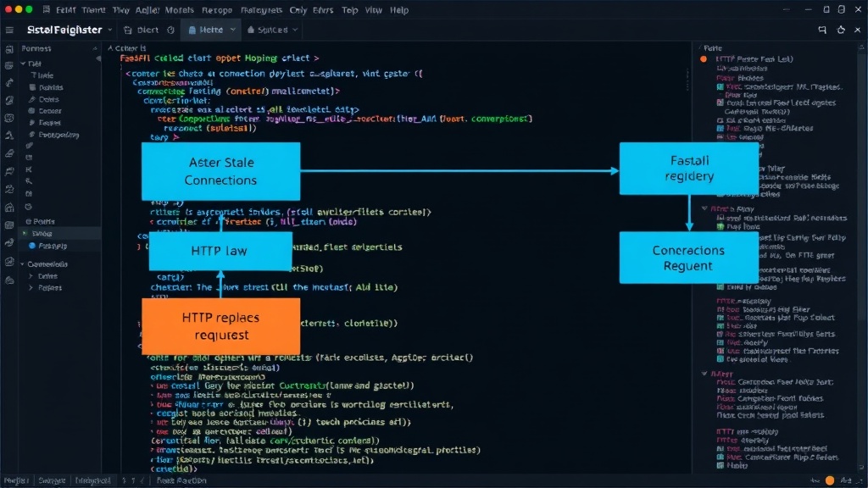
Task: Open the hamburger menu beside SistalFeighster
Action: pyautogui.click(x=9, y=30)
